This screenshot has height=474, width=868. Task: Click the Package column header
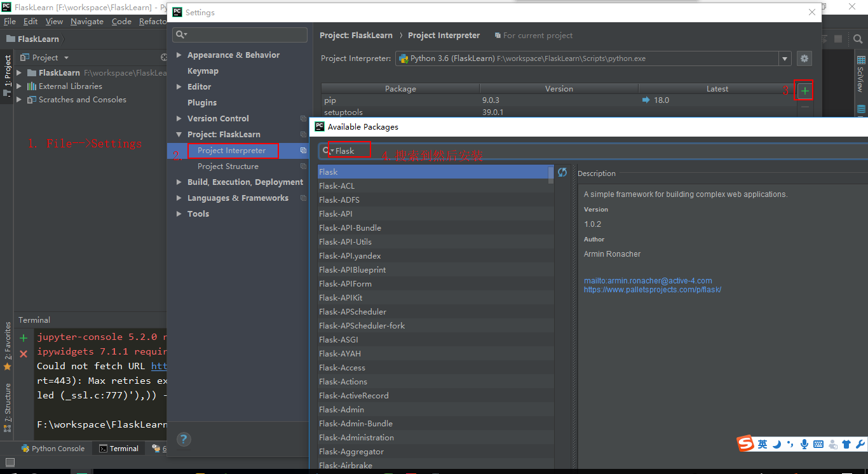[400, 89]
